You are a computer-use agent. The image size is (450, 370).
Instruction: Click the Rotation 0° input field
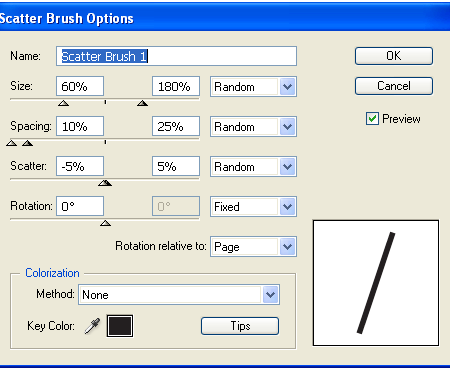tap(80, 206)
